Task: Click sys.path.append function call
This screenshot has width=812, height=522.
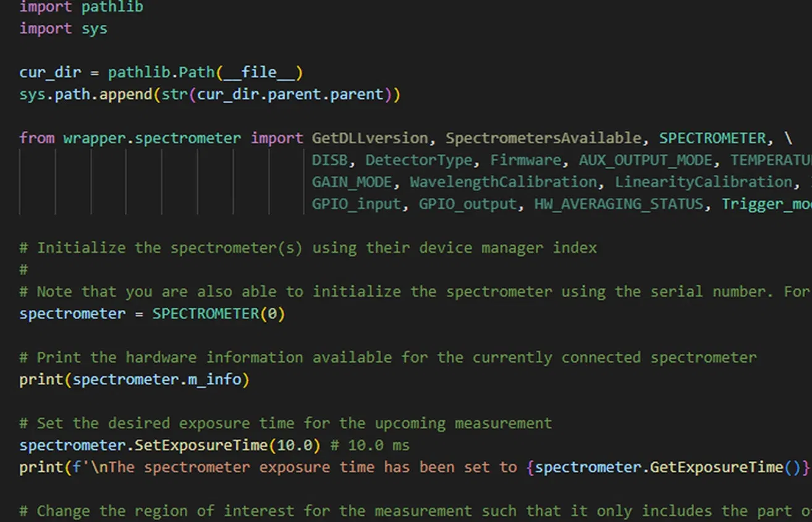Action: click(x=87, y=94)
